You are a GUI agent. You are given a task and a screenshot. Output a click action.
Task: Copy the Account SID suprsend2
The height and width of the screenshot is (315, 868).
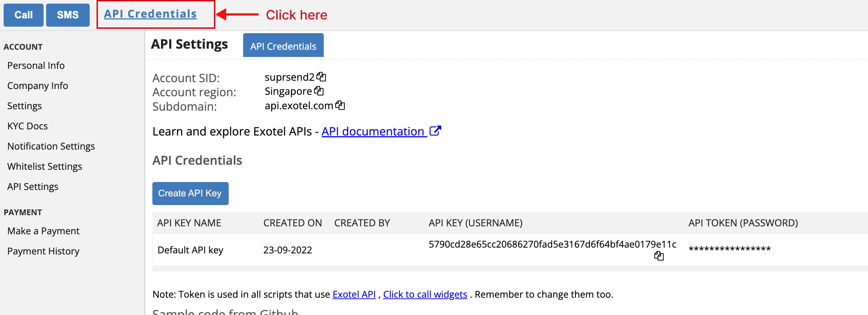[x=321, y=77]
